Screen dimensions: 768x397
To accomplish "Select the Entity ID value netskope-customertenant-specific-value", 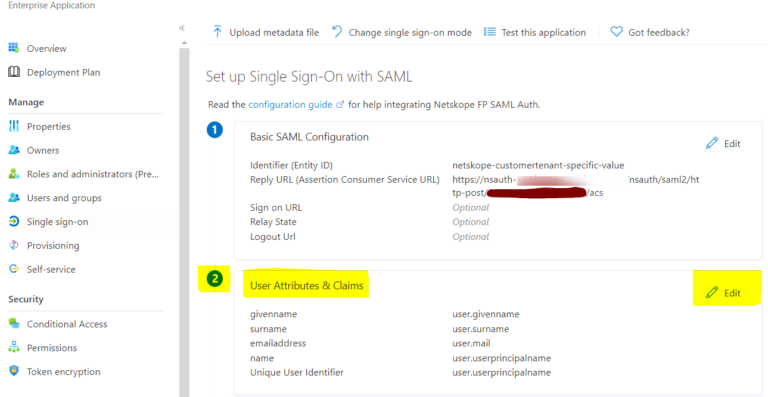I will pyautogui.click(x=538, y=165).
